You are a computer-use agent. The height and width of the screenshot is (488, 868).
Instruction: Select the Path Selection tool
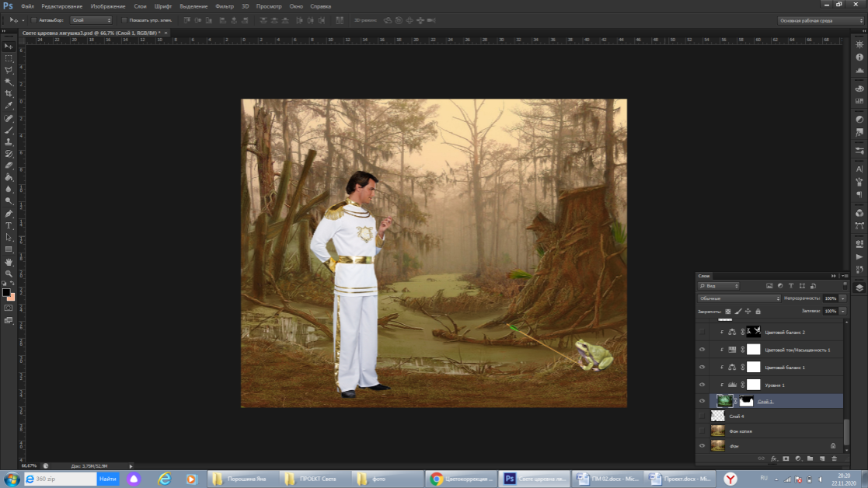[x=9, y=237]
